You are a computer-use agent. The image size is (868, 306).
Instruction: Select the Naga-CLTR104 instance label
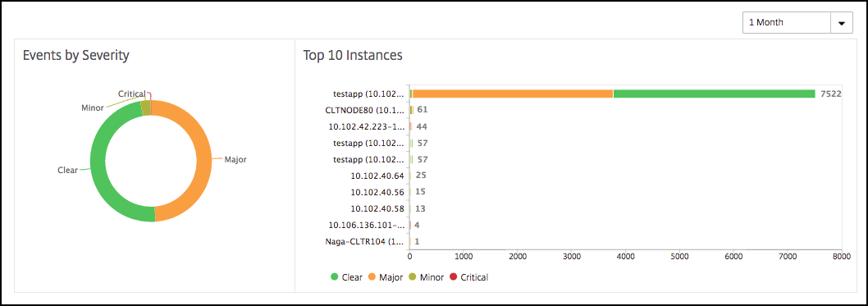pyautogui.click(x=365, y=241)
